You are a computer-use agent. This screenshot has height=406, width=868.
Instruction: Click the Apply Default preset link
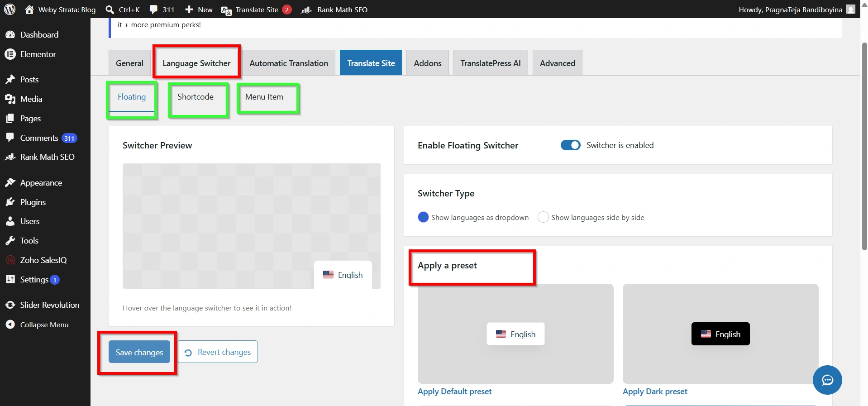click(x=454, y=392)
